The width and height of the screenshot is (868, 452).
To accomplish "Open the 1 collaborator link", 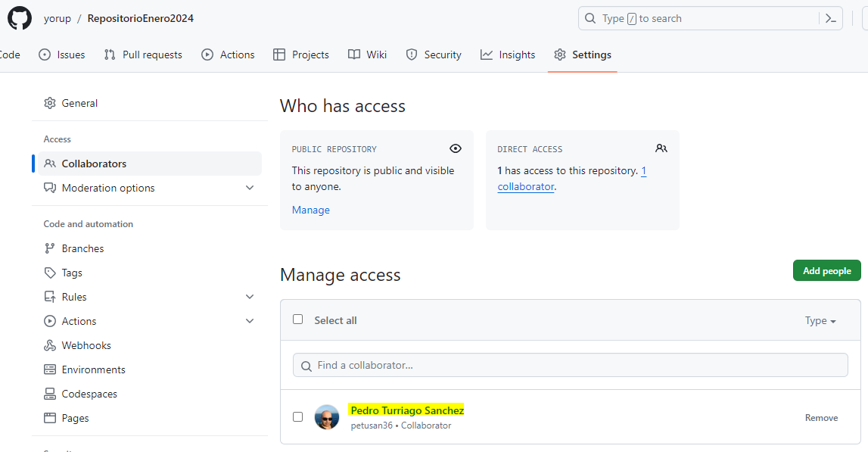I will (525, 186).
